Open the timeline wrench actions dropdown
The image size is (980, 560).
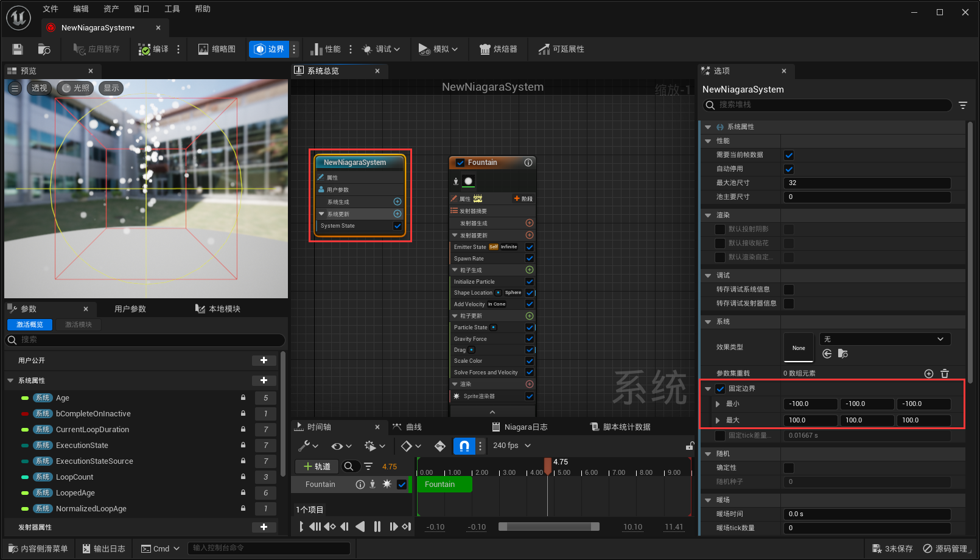coord(308,446)
